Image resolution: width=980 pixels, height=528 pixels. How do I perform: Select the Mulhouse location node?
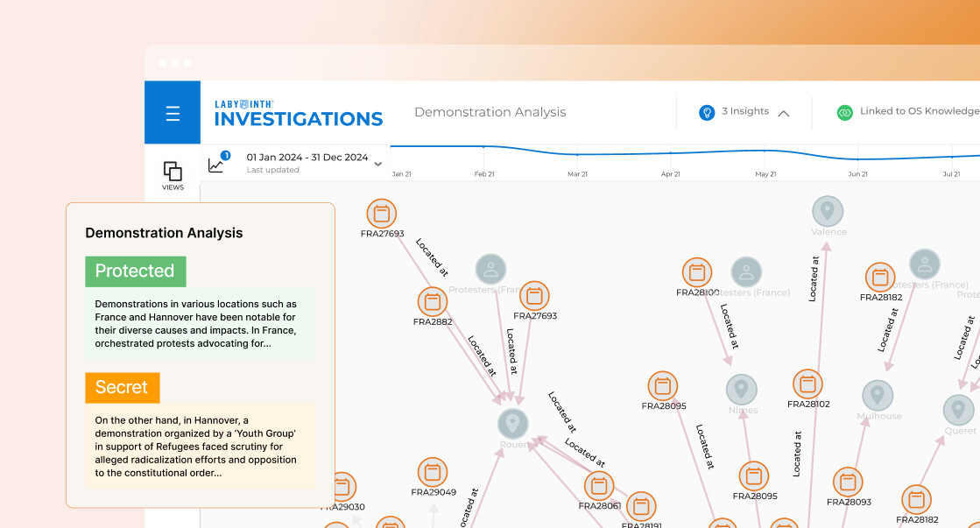click(x=878, y=396)
